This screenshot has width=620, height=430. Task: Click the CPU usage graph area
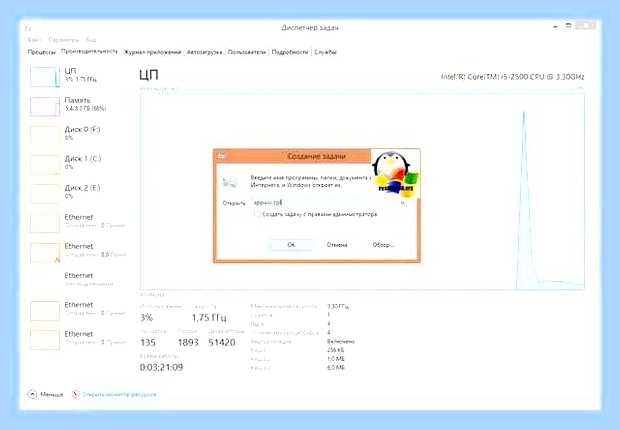click(x=362, y=191)
